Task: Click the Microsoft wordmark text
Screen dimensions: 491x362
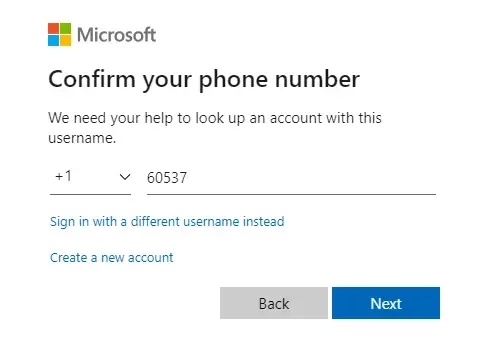Action: [116, 35]
